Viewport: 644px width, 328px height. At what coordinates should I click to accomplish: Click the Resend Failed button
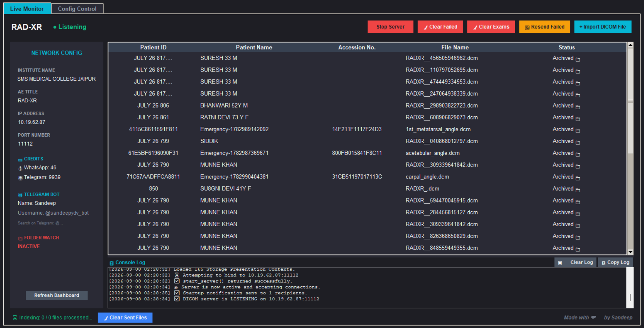click(x=545, y=27)
